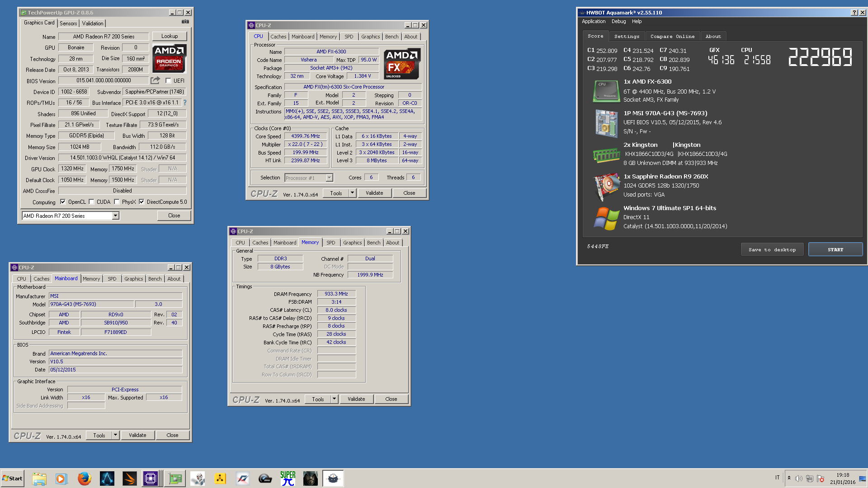
Task: Open Action Center flag icon in tray
Action: 821,479
